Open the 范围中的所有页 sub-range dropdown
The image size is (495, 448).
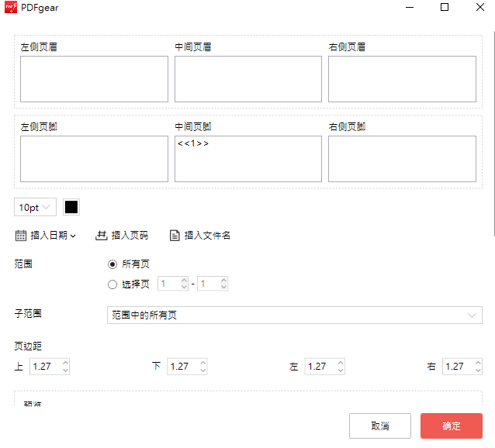(x=295, y=315)
